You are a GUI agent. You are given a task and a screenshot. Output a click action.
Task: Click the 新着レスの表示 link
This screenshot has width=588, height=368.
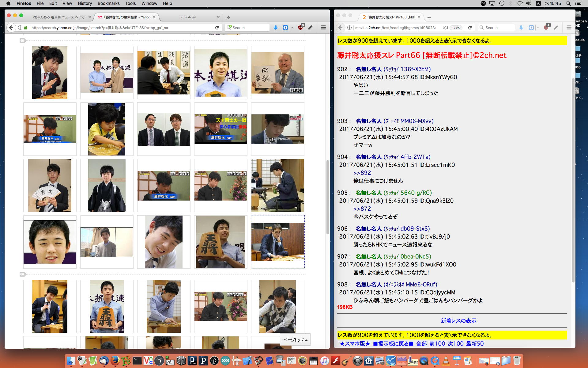(x=458, y=321)
